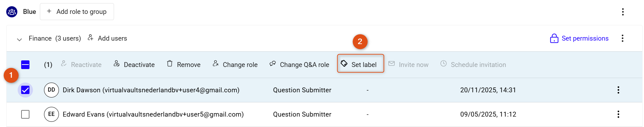The height and width of the screenshot is (127, 644).
Task: Click the date 09/05/2025, 11:12
Action: click(488, 114)
